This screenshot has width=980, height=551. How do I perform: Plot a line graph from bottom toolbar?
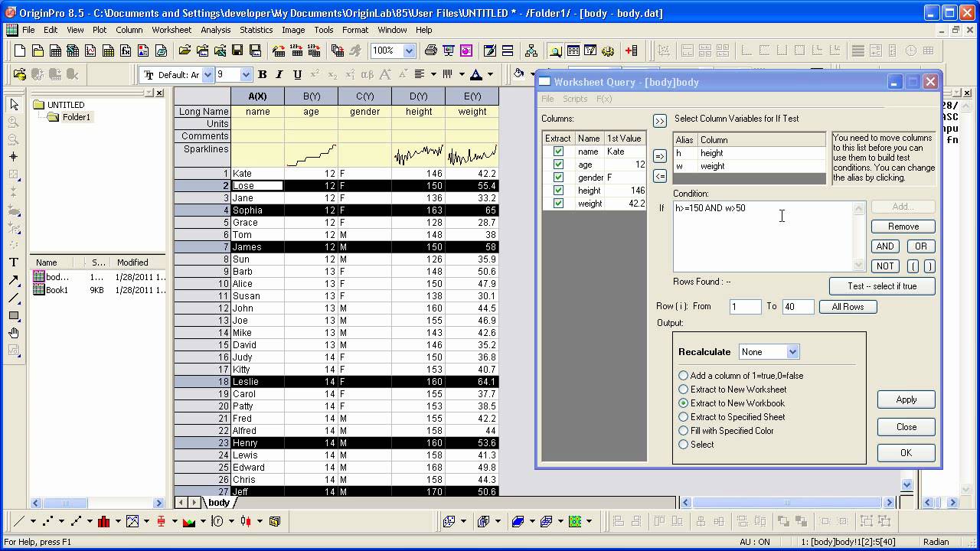click(19, 521)
